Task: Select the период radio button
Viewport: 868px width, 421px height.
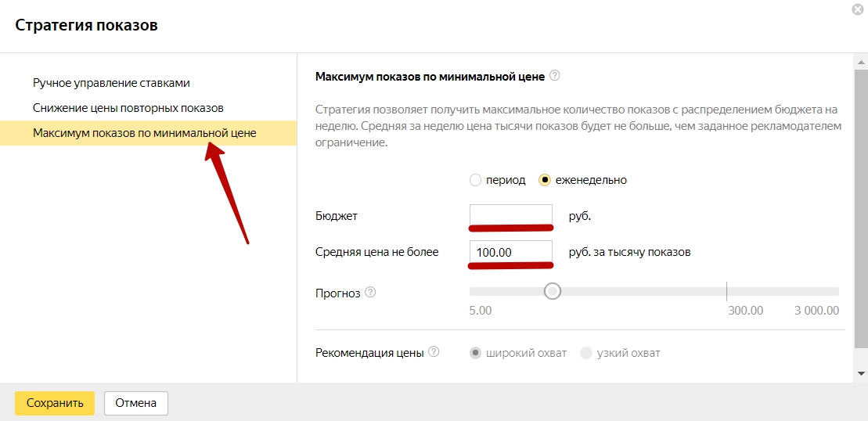Action: tap(475, 180)
